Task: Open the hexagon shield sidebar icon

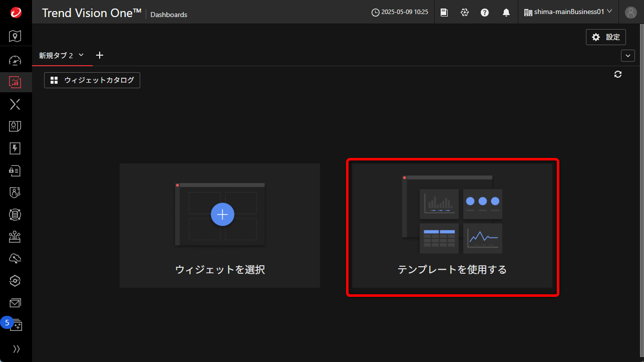Action: point(15,281)
